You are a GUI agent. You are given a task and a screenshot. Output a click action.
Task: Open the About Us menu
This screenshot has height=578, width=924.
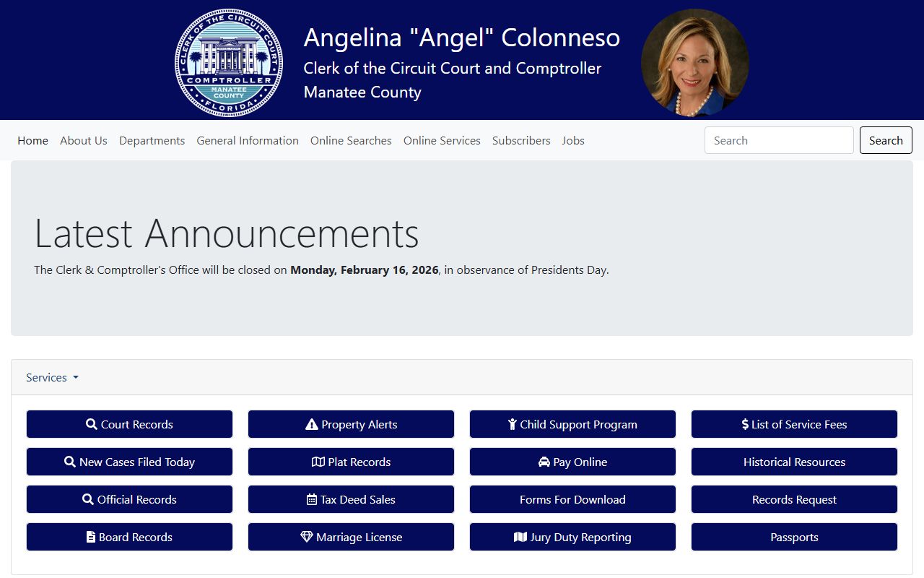click(x=84, y=140)
